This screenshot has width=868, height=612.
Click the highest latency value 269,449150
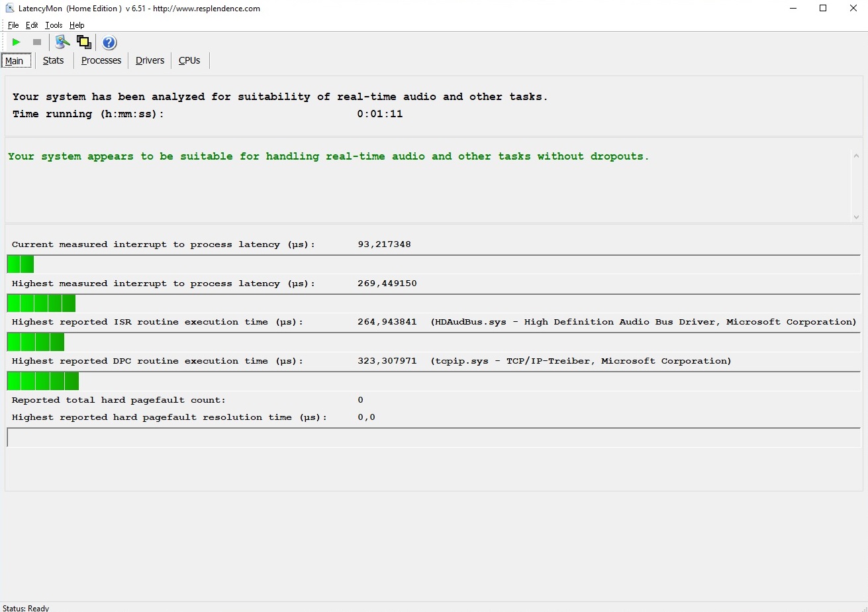pyautogui.click(x=387, y=283)
